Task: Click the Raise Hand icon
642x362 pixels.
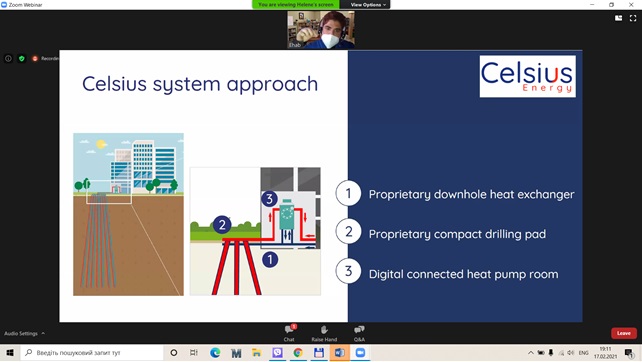Action: (324, 333)
